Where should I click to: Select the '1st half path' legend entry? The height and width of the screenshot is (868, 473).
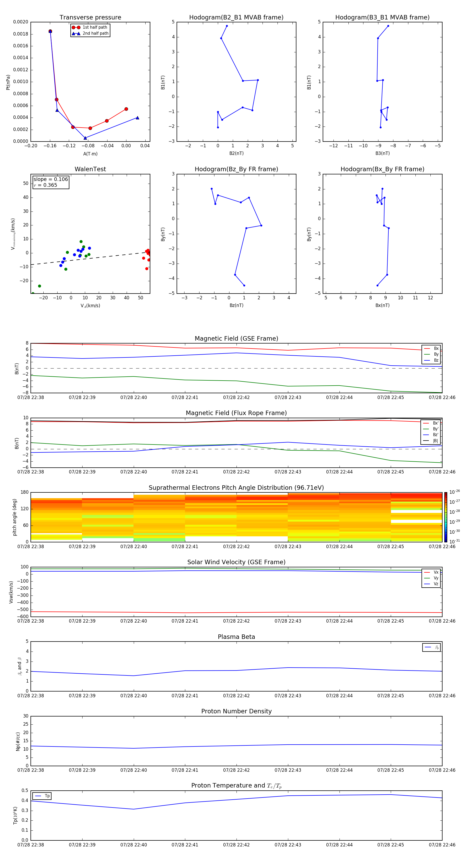pyautogui.click(x=90, y=27)
